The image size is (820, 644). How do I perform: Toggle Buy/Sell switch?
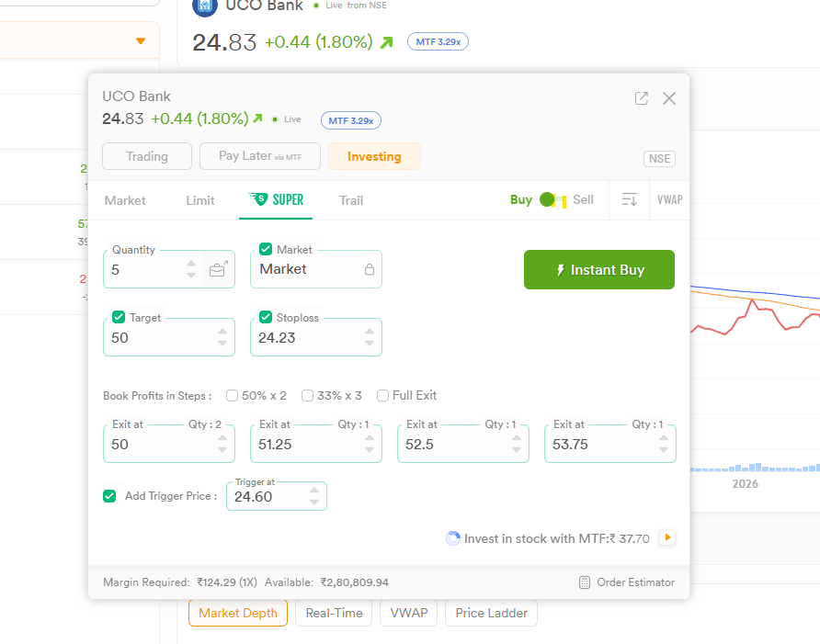(552, 199)
